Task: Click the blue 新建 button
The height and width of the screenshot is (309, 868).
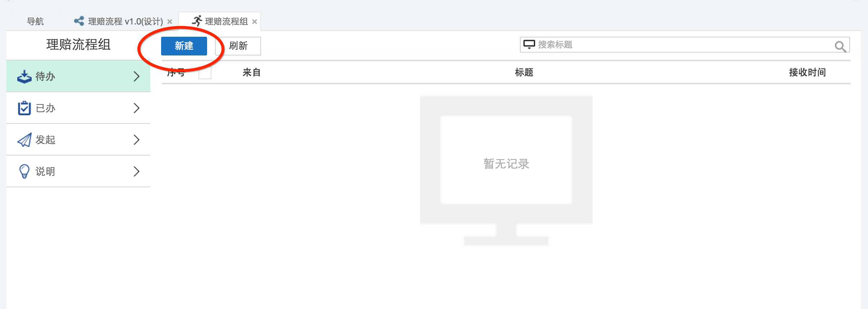Action: 184,46
